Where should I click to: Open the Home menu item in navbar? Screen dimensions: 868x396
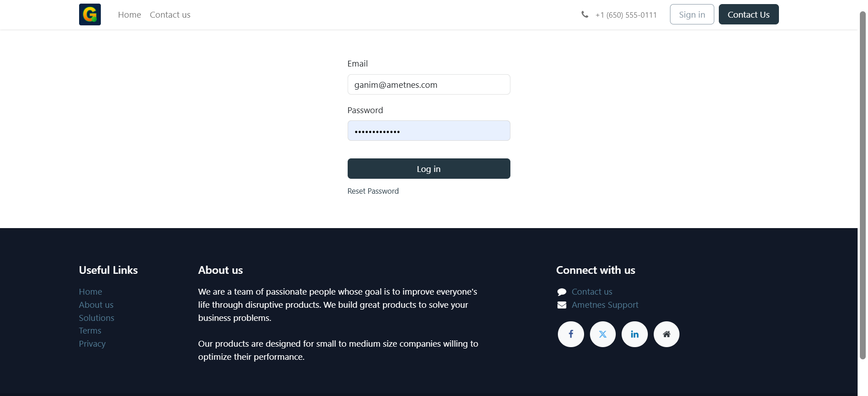(x=129, y=14)
